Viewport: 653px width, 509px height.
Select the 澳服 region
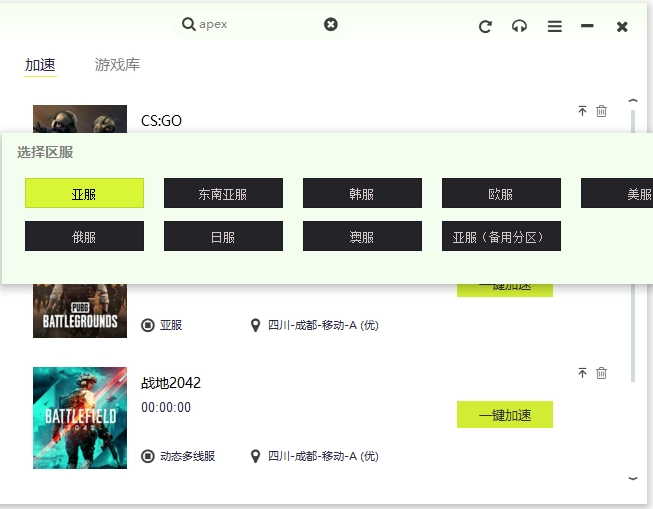click(x=362, y=236)
